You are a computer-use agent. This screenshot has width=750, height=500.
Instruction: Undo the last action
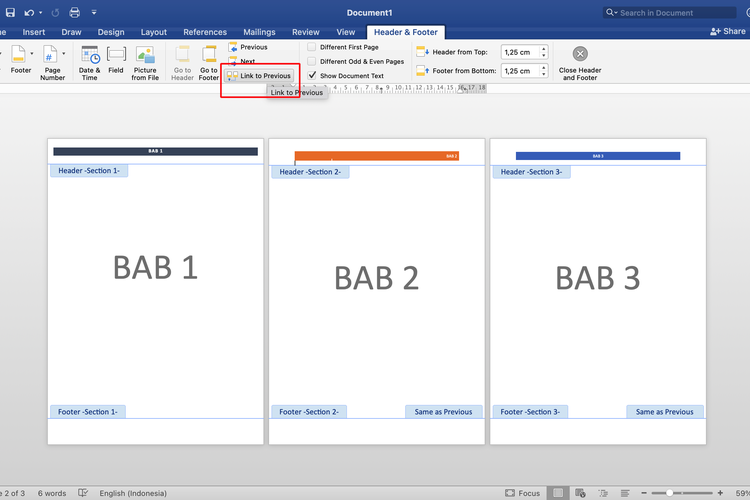[x=29, y=12]
